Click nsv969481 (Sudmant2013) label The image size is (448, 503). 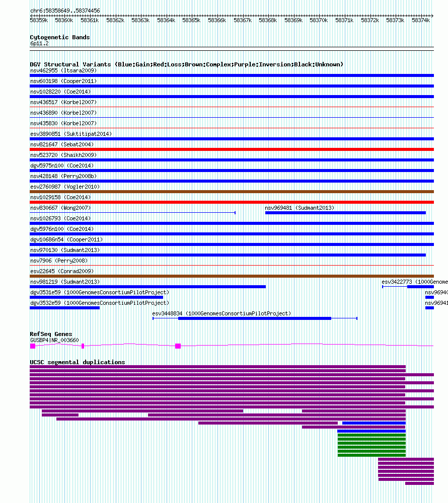(x=300, y=208)
